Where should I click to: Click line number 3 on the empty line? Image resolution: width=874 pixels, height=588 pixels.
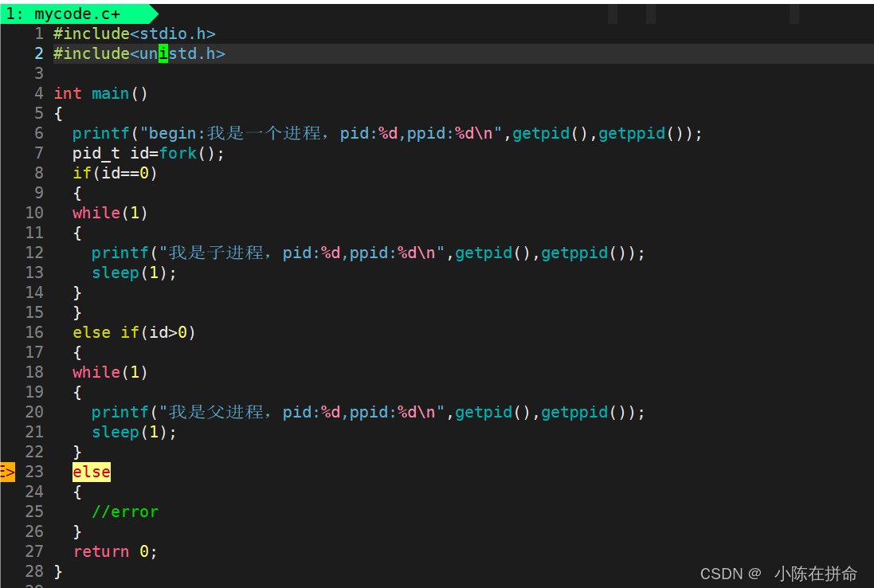[39, 73]
